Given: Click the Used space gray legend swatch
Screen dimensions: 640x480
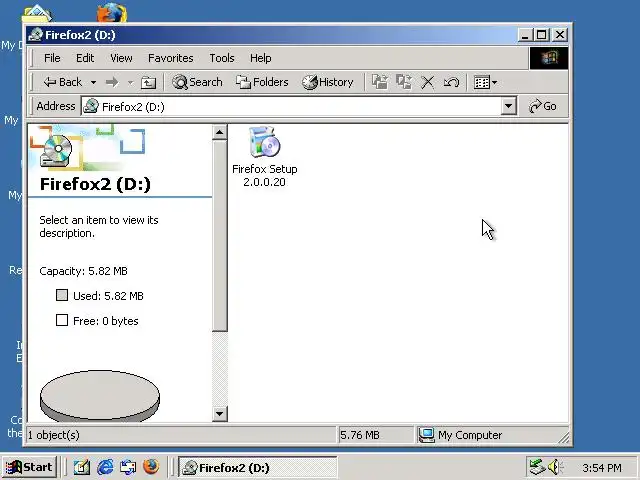Looking at the screenshot, I should pyautogui.click(x=62, y=295).
